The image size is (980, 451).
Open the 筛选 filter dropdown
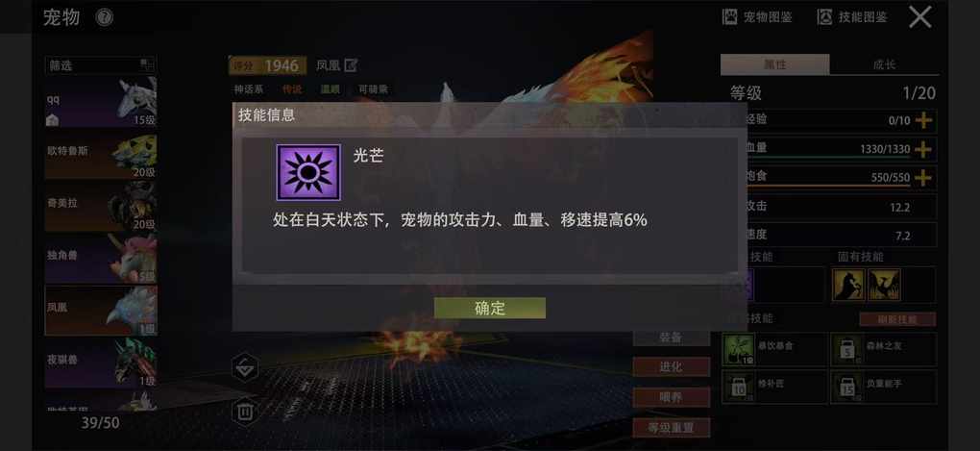pos(100,65)
